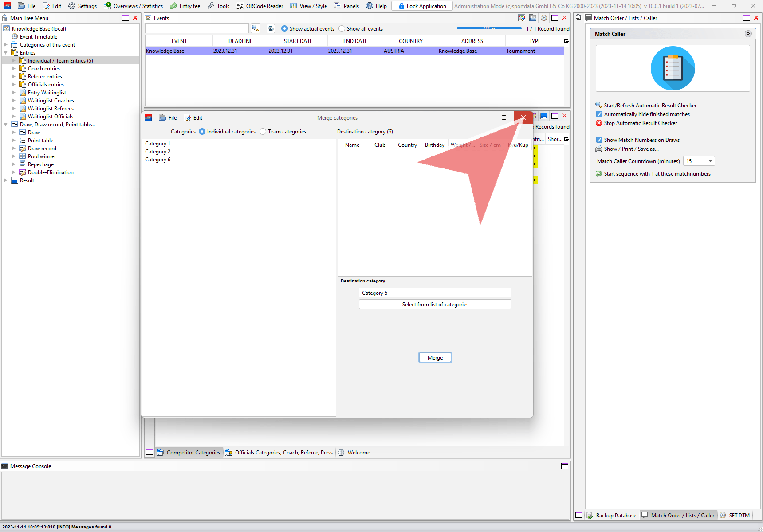The height and width of the screenshot is (532, 763).
Task: Collapse the Match Caller section chevron
Action: (748, 34)
